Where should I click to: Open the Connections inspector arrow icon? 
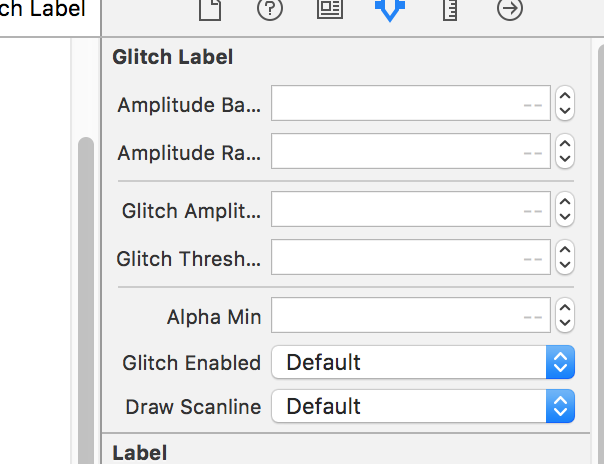pyautogui.click(x=510, y=9)
